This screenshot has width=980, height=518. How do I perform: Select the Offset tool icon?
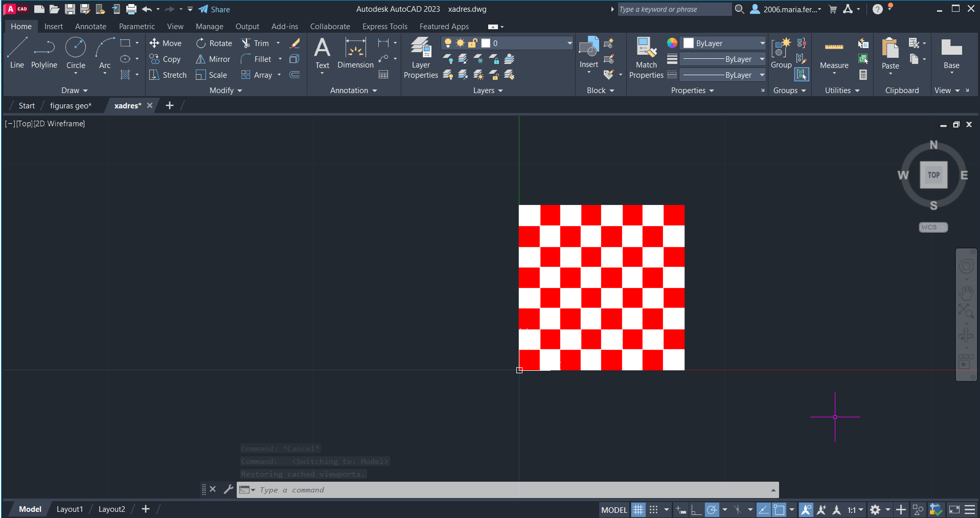coord(294,75)
